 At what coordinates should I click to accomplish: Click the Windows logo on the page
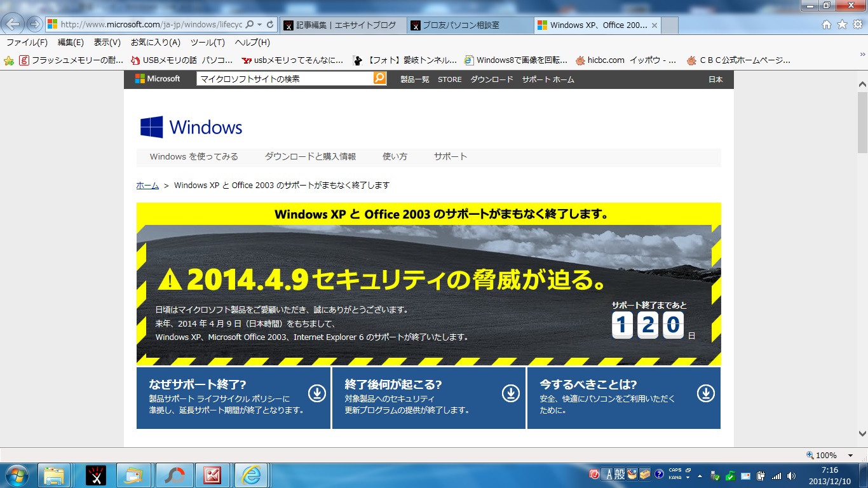point(191,127)
